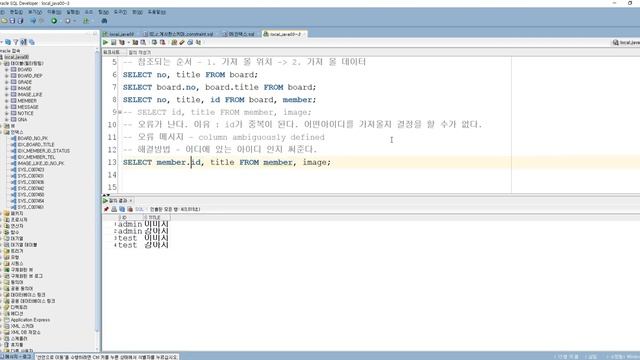Click the green run icon in main toolbar
Image resolution: width=640 pixels, height=360 pixels.
point(54,21)
